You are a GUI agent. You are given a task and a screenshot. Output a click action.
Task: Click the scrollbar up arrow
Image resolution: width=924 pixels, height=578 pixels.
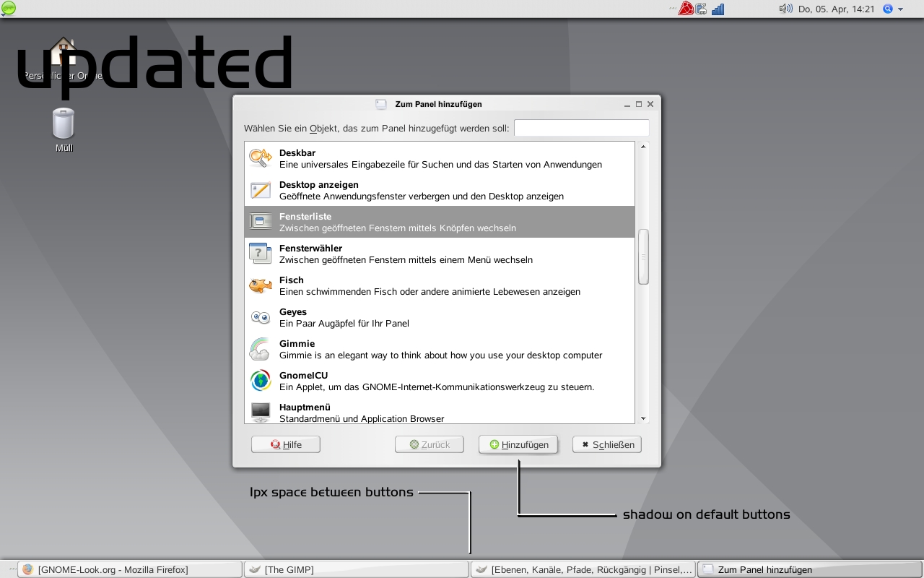[x=643, y=147]
